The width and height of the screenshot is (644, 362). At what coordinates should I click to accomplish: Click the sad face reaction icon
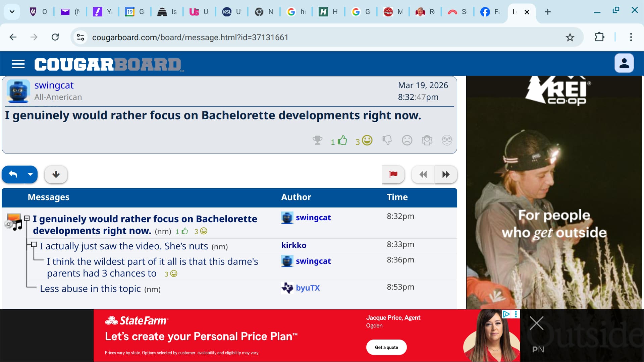407,140
